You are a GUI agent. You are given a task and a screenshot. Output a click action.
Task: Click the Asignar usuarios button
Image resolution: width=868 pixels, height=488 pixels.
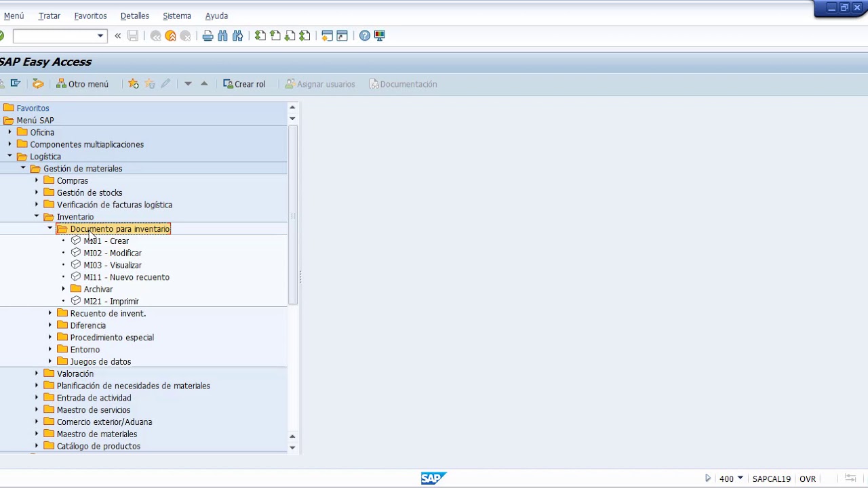pos(320,84)
